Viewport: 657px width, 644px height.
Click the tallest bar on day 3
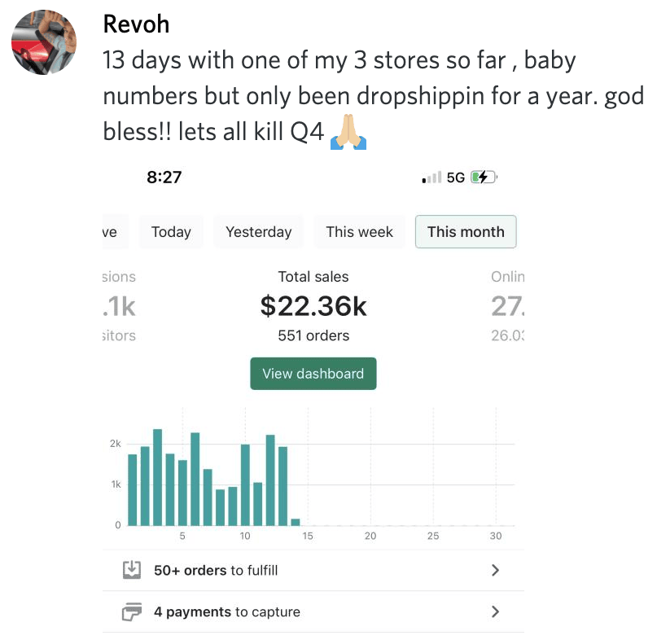(157, 476)
